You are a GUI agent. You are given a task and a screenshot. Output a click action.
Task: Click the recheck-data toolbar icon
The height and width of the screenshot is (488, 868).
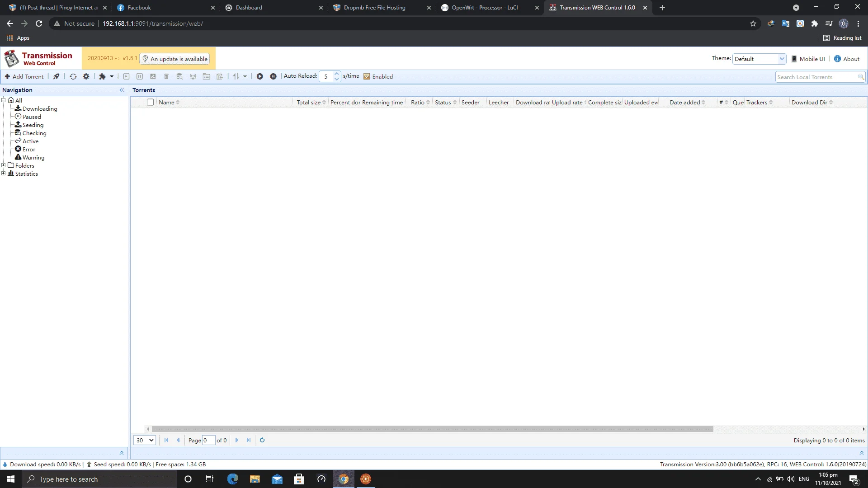[179, 76]
